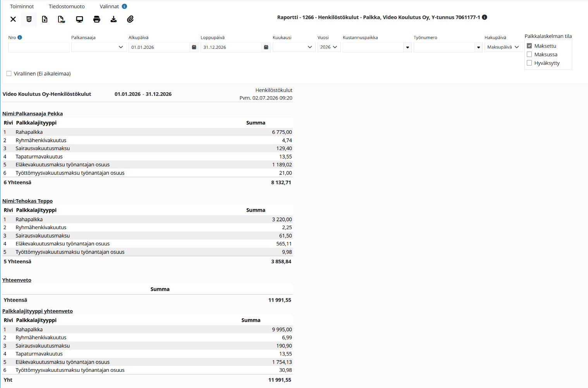Select Teppo's total 3 858,84
This screenshot has height=388, width=588.
(x=281, y=262)
